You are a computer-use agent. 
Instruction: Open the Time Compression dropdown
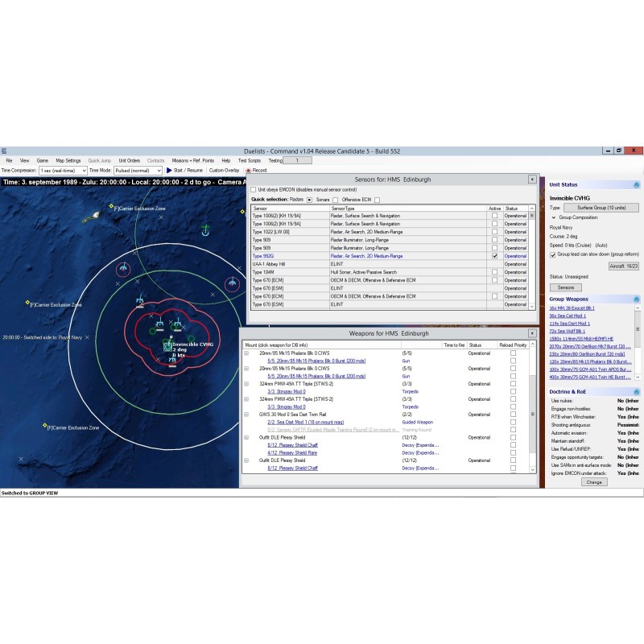pyautogui.click(x=61, y=170)
